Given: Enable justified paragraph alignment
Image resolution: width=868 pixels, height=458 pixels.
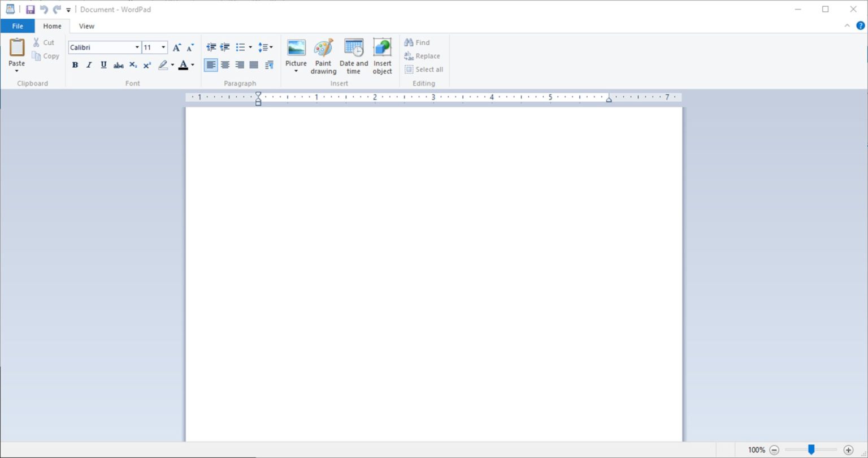Looking at the screenshot, I should 253,64.
